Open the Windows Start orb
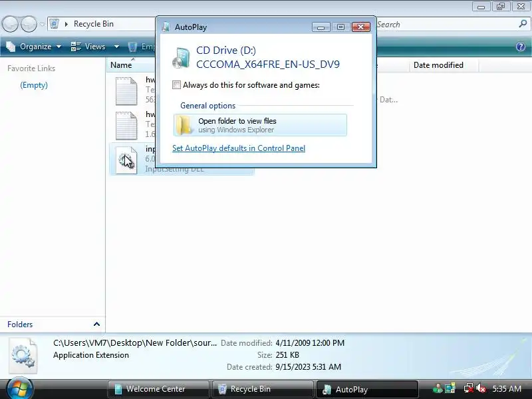532x399 pixels. click(x=20, y=389)
